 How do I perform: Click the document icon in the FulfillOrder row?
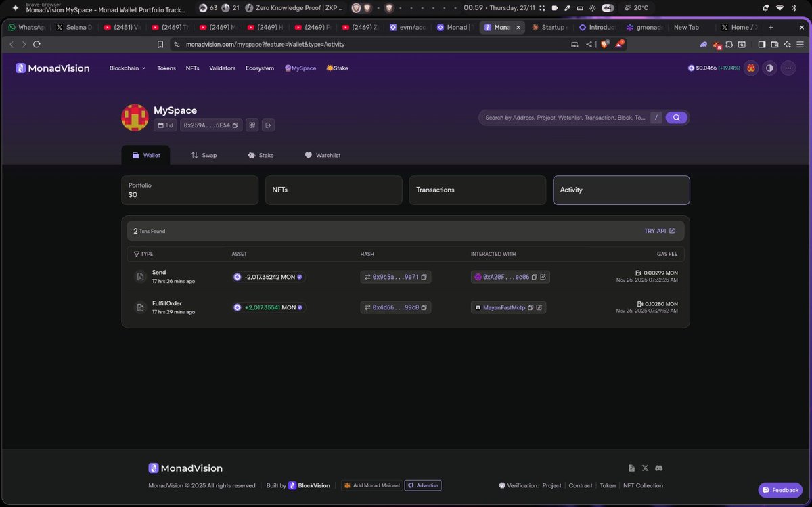pos(140,307)
